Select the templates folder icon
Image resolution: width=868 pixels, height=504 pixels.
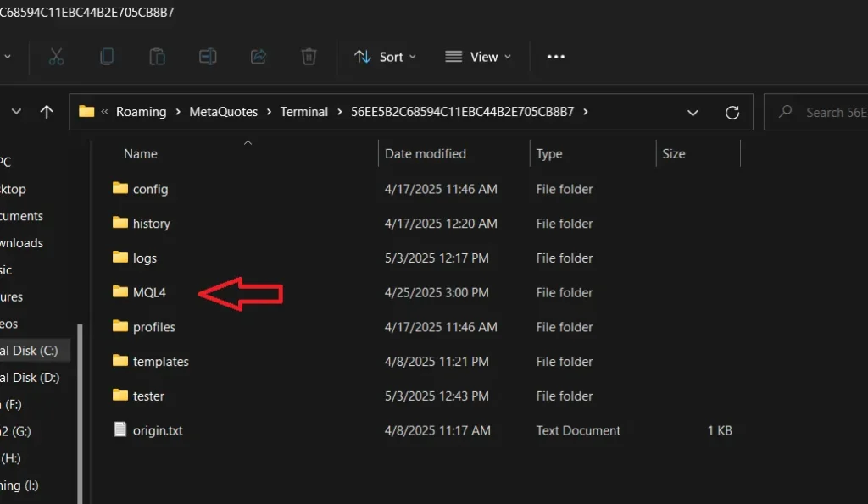pos(120,361)
